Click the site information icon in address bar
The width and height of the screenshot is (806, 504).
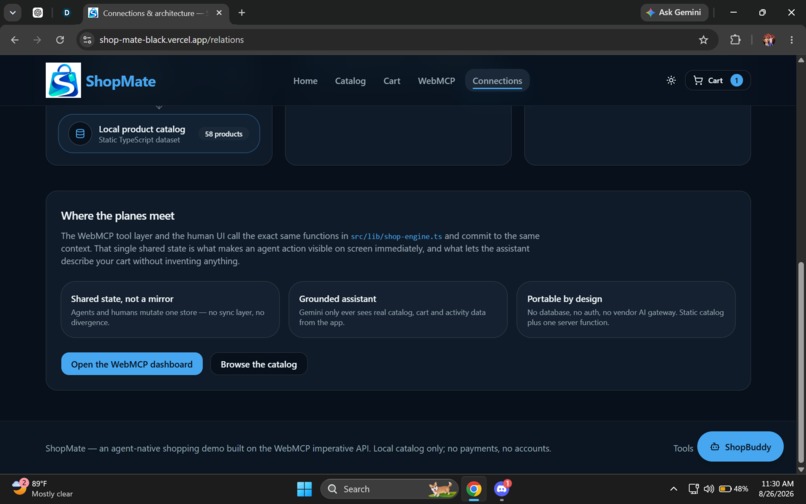pos(87,40)
